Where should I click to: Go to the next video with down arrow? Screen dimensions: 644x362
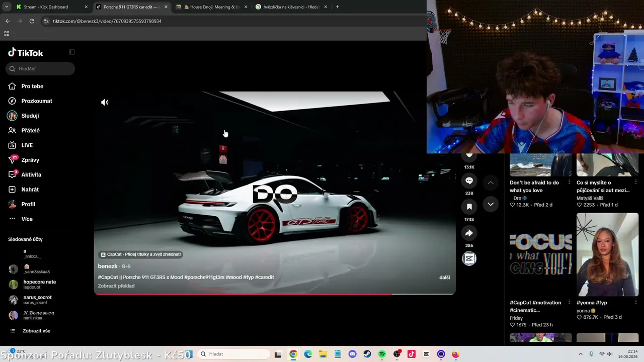(x=491, y=204)
